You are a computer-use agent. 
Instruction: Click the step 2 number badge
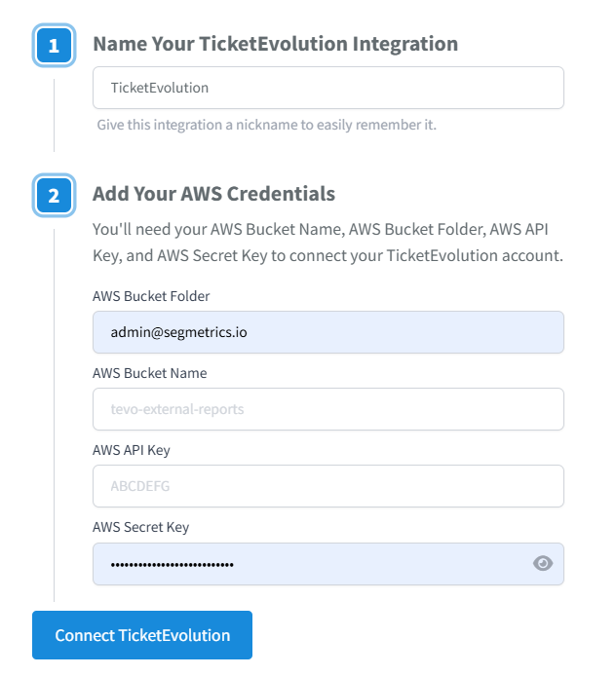tap(54, 196)
